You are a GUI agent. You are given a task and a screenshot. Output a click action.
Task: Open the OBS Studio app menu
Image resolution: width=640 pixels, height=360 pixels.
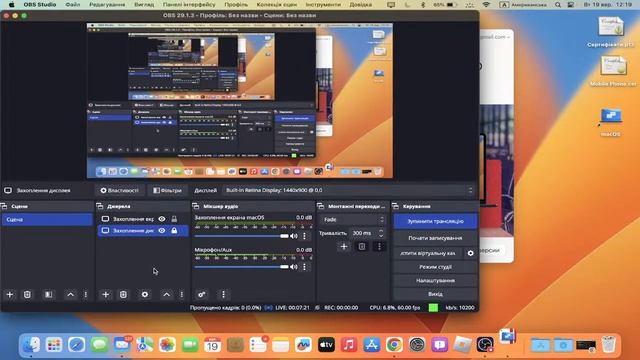click(40, 4)
